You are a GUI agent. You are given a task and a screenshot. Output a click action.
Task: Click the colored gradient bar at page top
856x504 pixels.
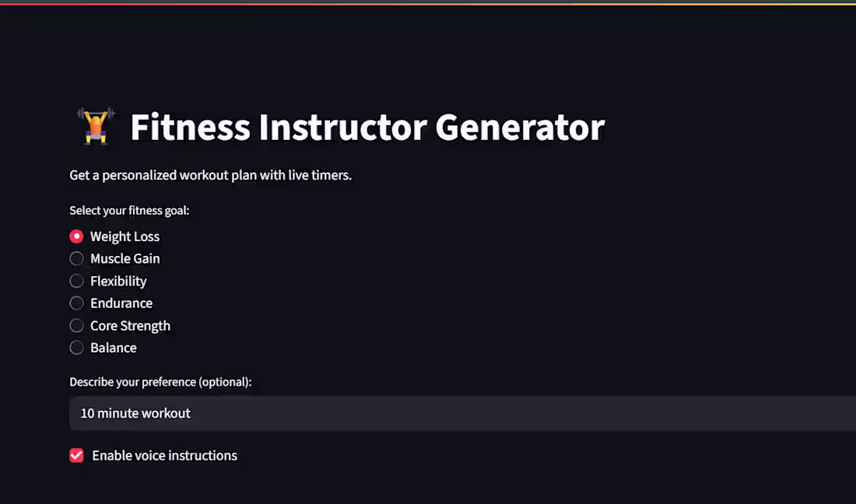(428, 3)
